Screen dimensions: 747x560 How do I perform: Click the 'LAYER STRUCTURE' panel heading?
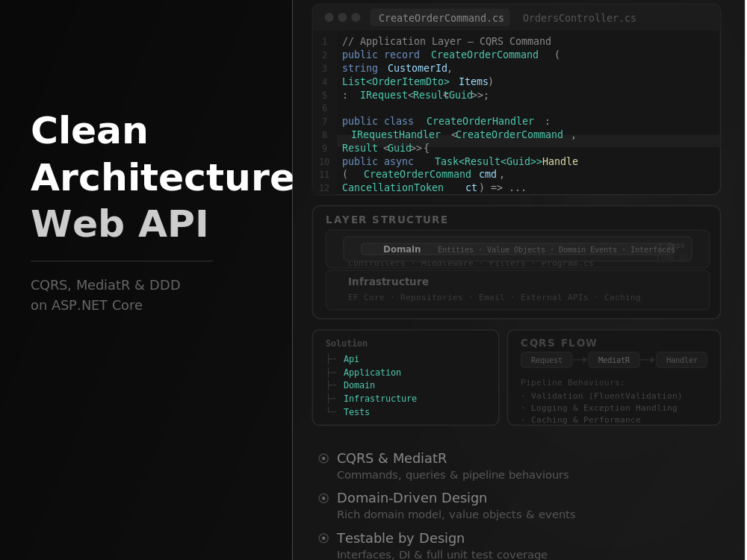tap(387, 220)
